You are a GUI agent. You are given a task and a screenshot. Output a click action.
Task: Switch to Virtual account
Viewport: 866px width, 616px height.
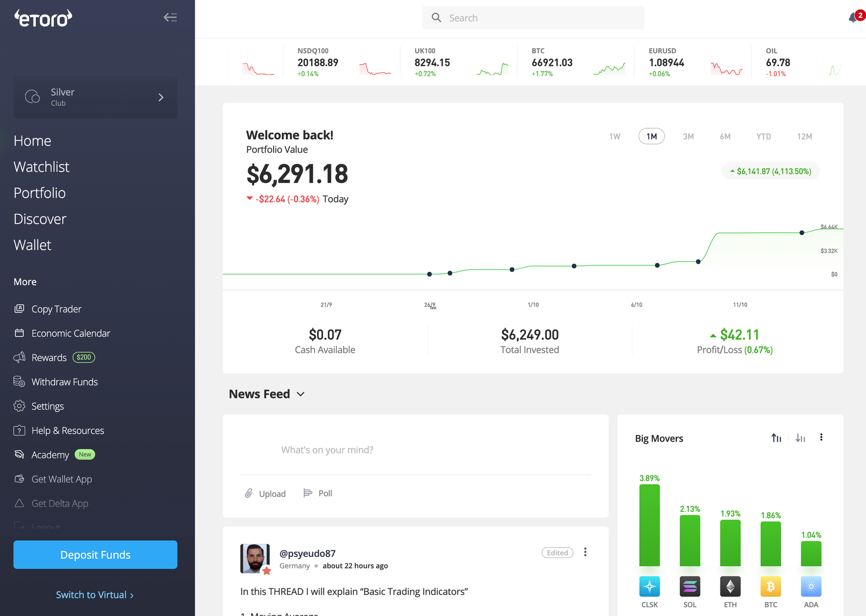(x=95, y=594)
